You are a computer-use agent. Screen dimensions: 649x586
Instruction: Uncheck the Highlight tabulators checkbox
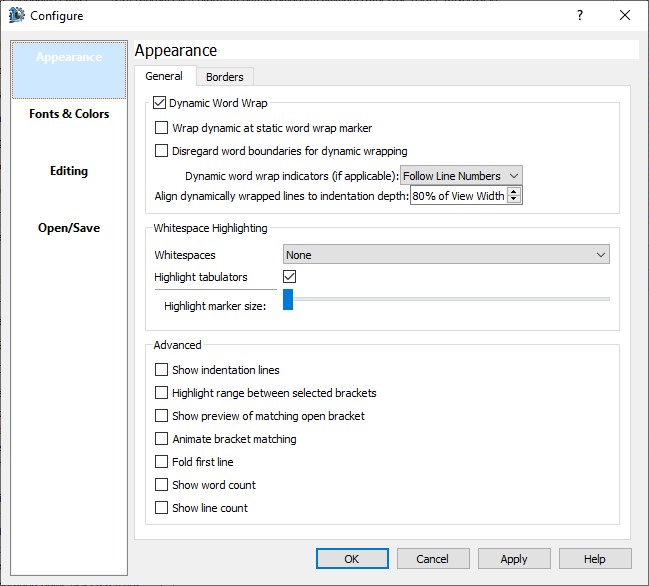[289, 276]
